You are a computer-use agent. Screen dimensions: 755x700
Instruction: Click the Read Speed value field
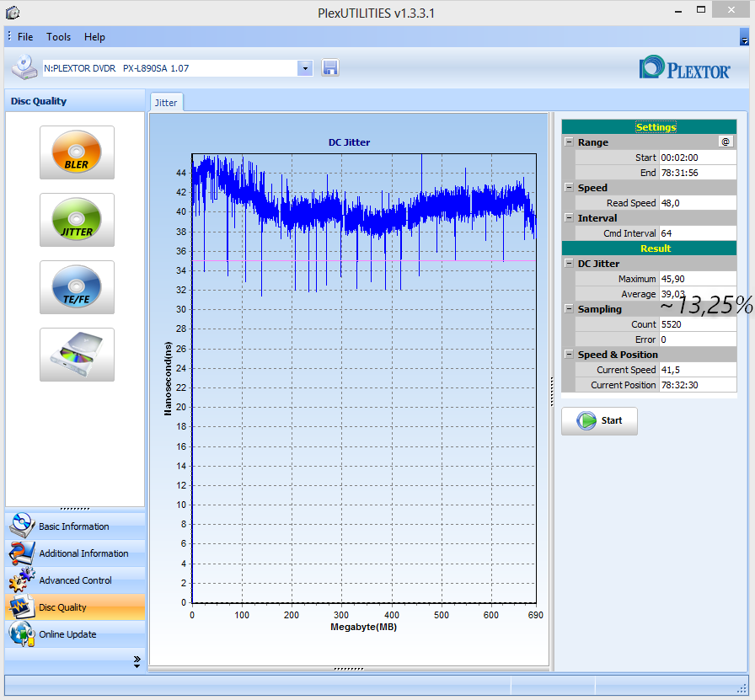click(x=697, y=203)
